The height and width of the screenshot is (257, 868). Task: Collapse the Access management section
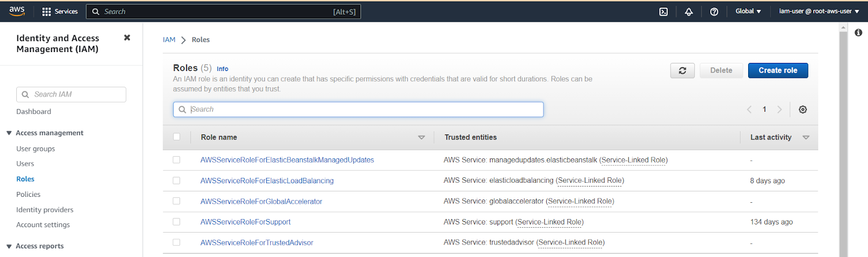(x=9, y=133)
